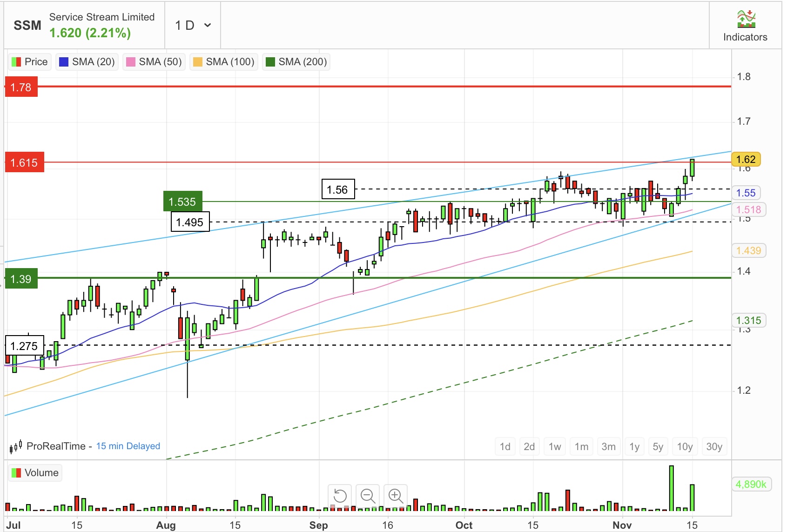Click the SSM ticker symbol
Screen dimensions: 787x532
coord(27,26)
